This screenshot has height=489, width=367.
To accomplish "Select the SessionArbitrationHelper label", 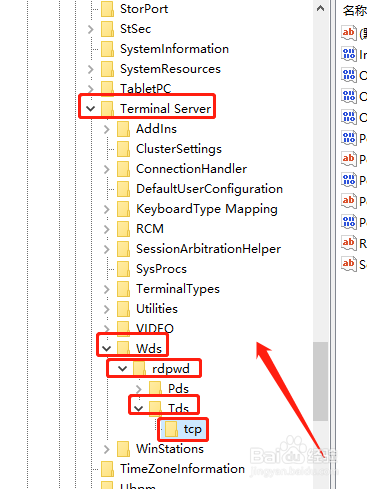I will [x=208, y=249].
